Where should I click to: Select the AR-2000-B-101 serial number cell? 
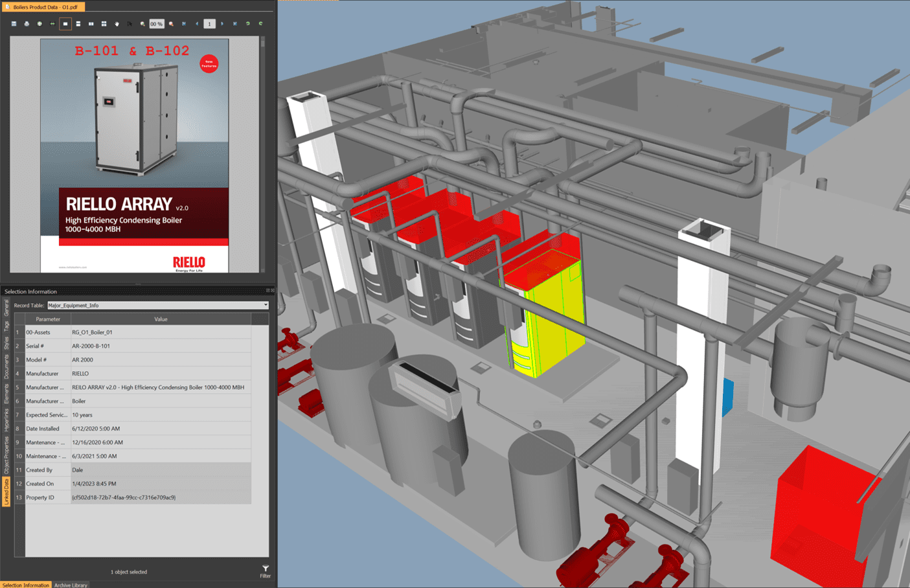161,346
